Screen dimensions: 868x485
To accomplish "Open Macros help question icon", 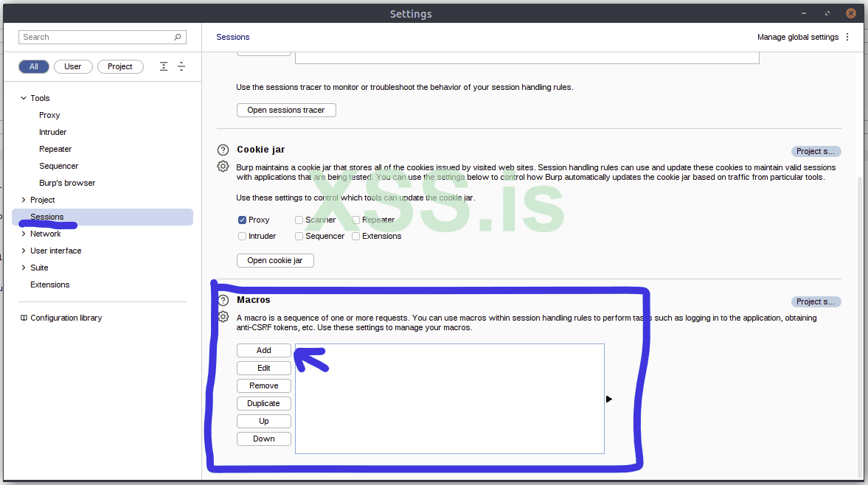I will tap(223, 300).
